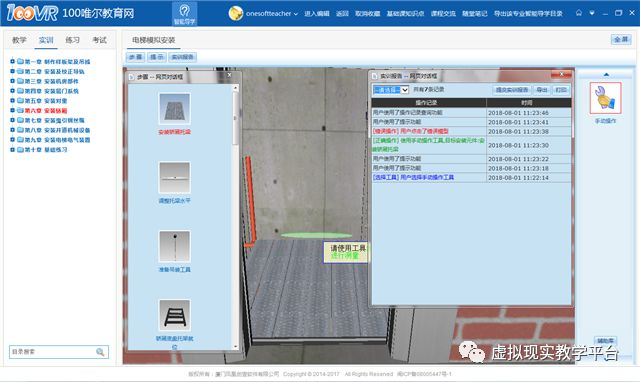Click 导出该专业智能导学目录 link
Viewport: 640px width, 382px height.
pos(528,13)
